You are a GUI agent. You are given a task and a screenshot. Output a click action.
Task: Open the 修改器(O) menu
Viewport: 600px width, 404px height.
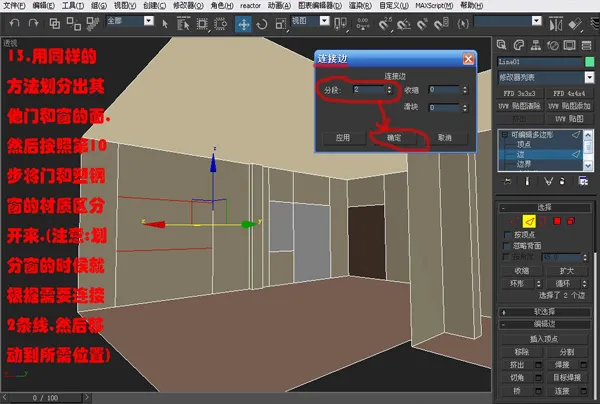pyautogui.click(x=188, y=6)
